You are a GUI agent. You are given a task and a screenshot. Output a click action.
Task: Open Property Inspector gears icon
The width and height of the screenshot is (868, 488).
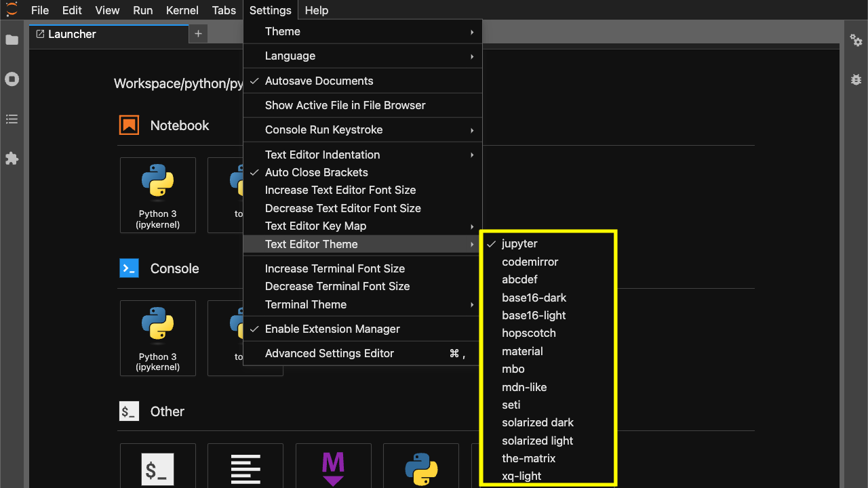pyautogui.click(x=856, y=40)
